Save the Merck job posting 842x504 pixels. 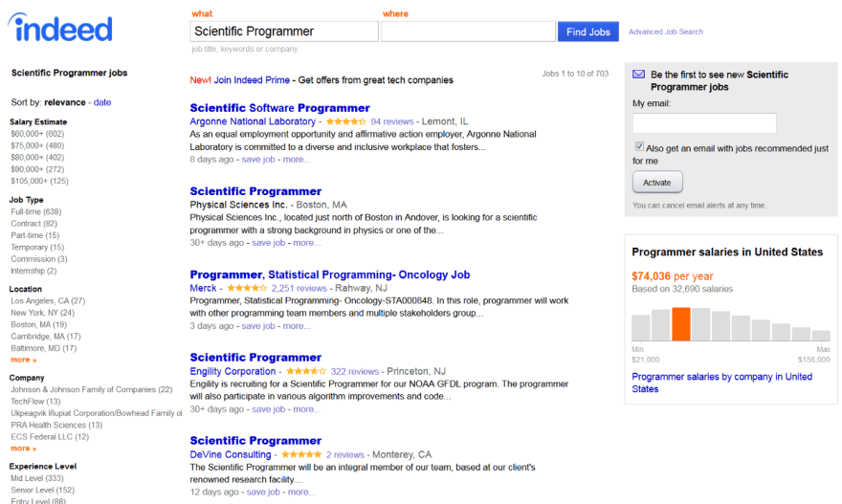(258, 326)
